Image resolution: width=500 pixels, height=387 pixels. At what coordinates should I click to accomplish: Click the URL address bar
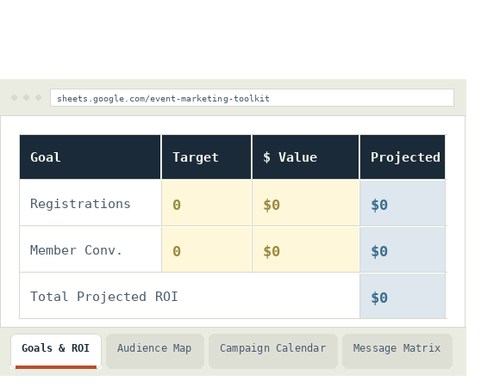252,98
